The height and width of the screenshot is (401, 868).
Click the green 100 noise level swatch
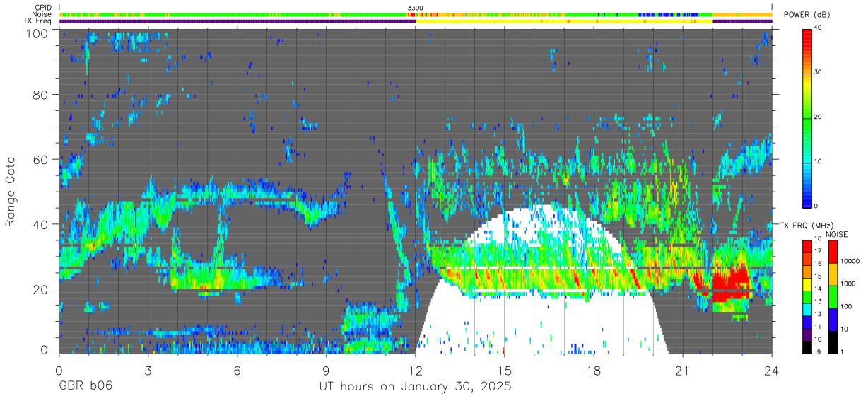833,297
